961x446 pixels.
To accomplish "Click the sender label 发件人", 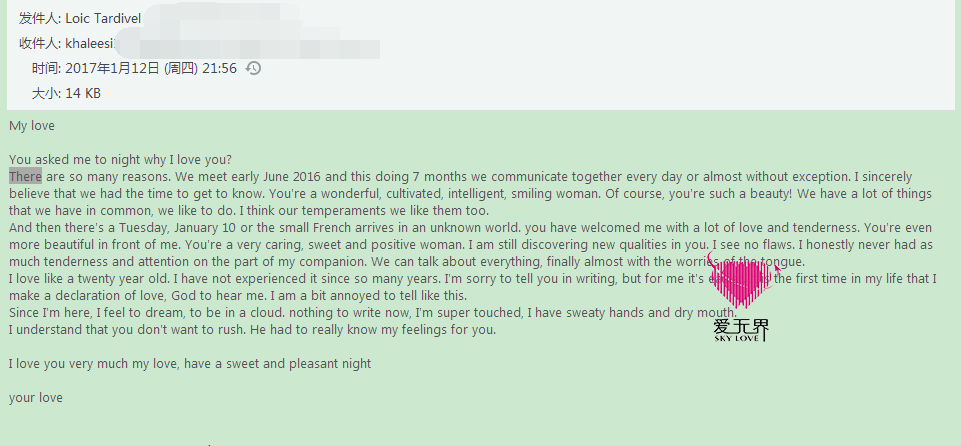I will point(39,18).
